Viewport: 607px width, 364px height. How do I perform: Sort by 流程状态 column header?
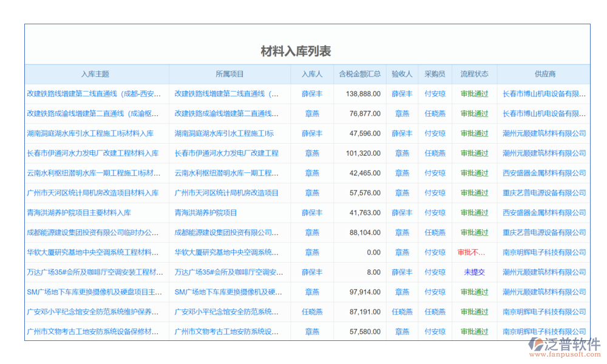point(474,74)
